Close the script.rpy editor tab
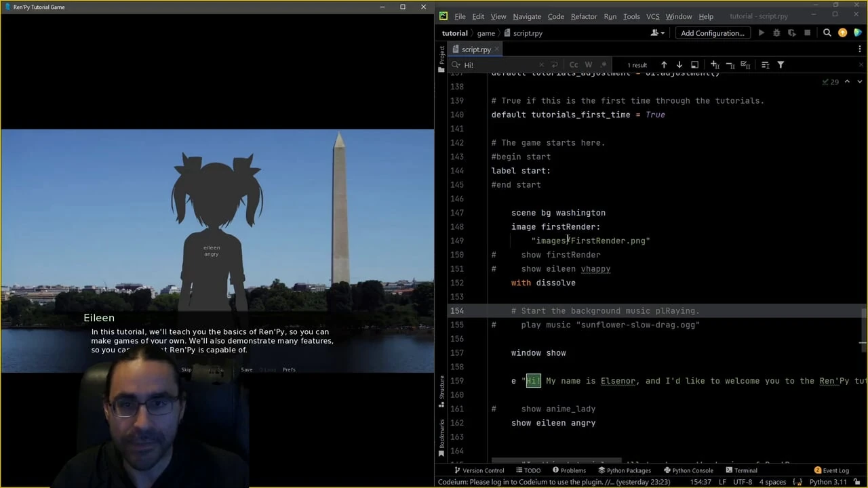This screenshot has height=488, width=868. click(x=496, y=49)
